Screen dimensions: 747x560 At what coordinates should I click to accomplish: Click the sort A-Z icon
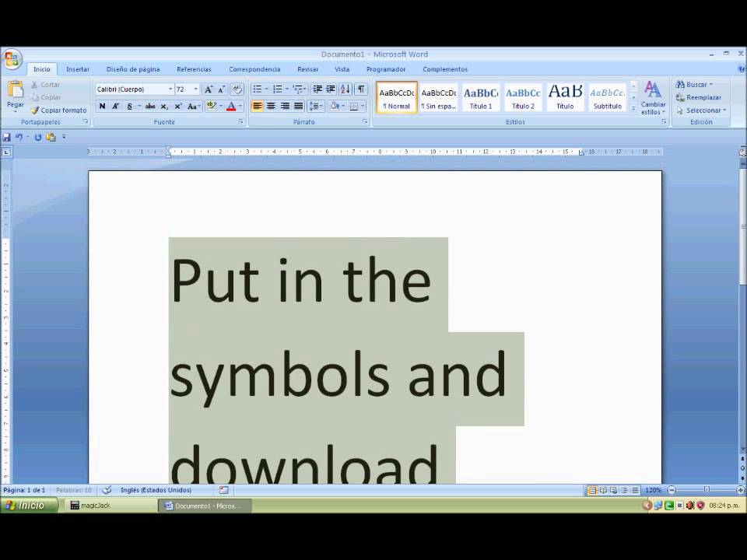tap(345, 89)
